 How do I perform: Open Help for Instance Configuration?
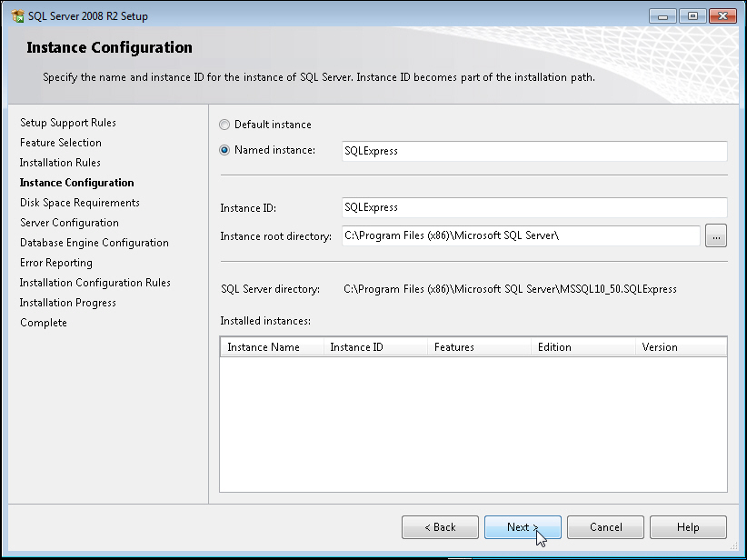pos(688,527)
